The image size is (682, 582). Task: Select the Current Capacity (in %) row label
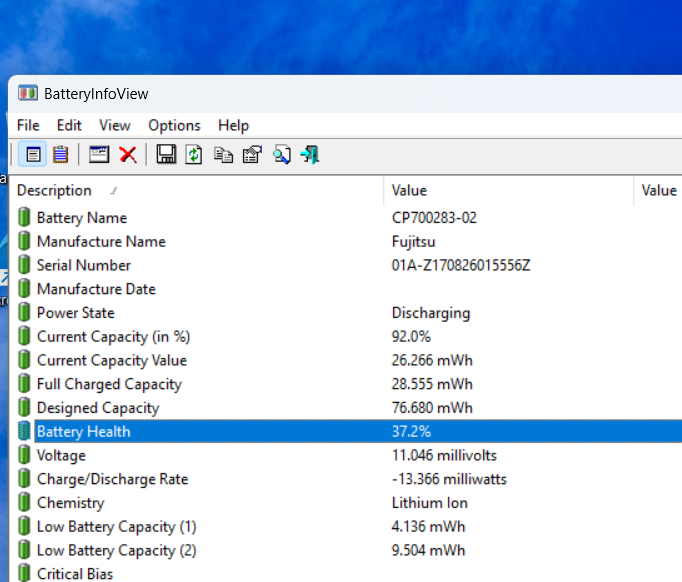pyautogui.click(x=114, y=337)
